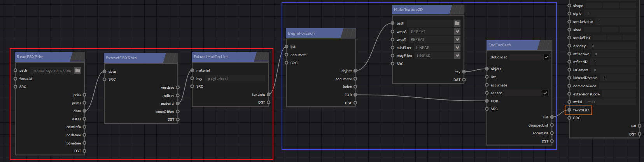Click the ExtractMatTexList texLists output socket
This screenshot has width=644, height=162.
tap(268, 94)
